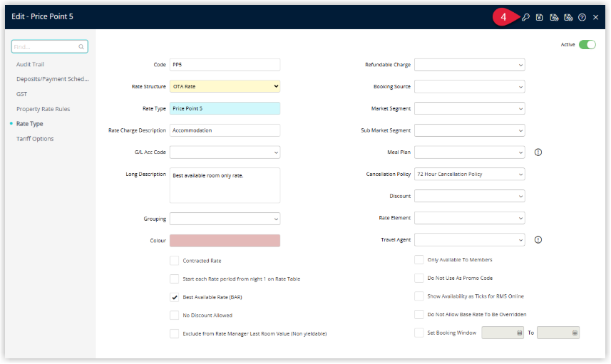Click the info icon beside Travel Agent

pyautogui.click(x=538, y=240)
